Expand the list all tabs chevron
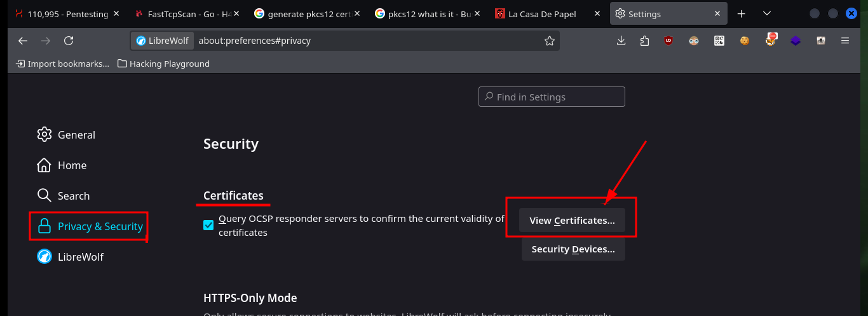This screenshot has width=868, height=316. 767,13
